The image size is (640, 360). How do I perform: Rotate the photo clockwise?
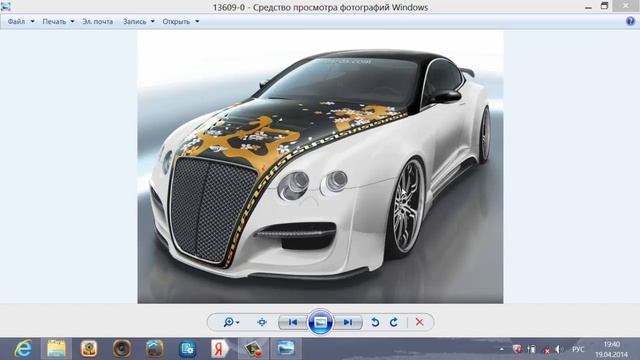[x=394, y=322]
